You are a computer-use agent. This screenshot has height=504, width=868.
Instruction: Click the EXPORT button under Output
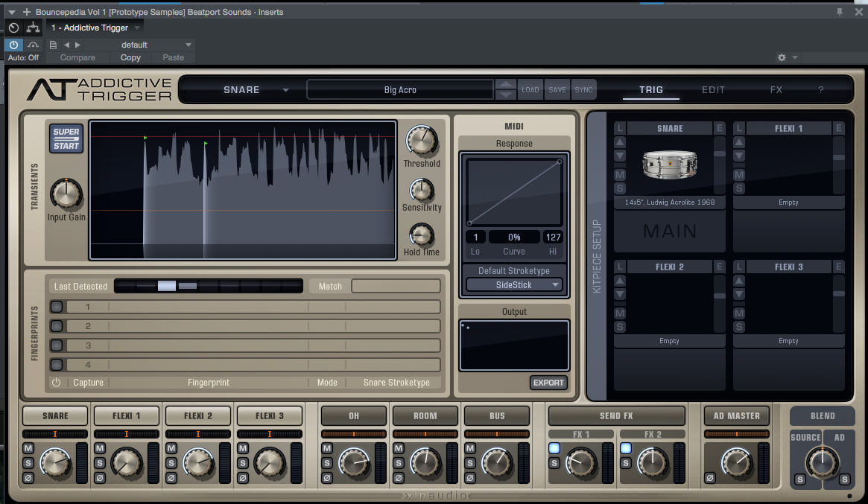[x=548, y=383]
